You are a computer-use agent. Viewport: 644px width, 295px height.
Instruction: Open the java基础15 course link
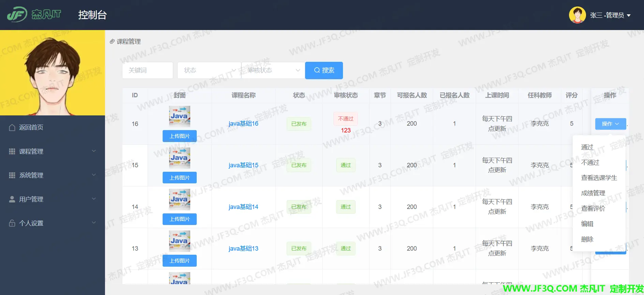pyautogui.click(x=243, y=165)
